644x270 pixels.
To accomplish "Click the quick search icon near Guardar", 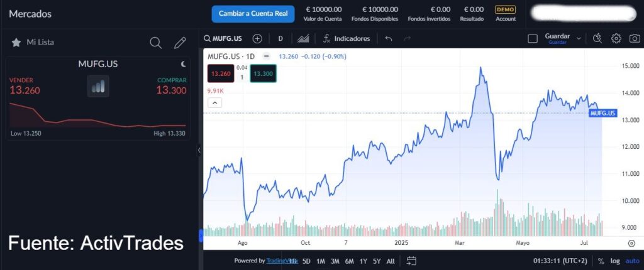I will coord(597,38).
